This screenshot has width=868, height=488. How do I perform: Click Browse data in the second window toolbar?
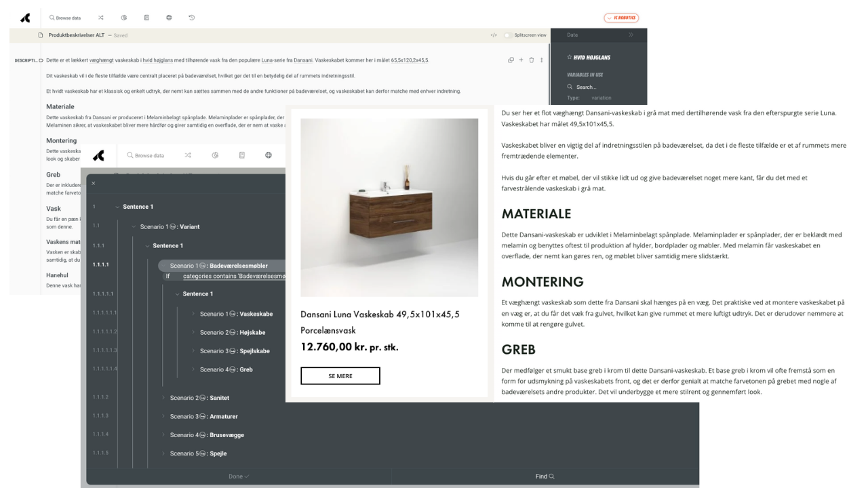145,155
